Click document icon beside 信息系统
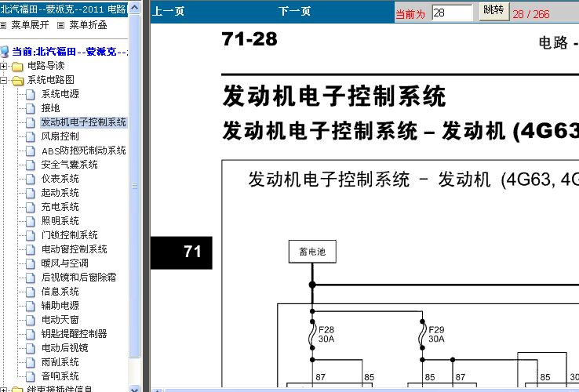The image size is (579, 392). coord(31,292)
